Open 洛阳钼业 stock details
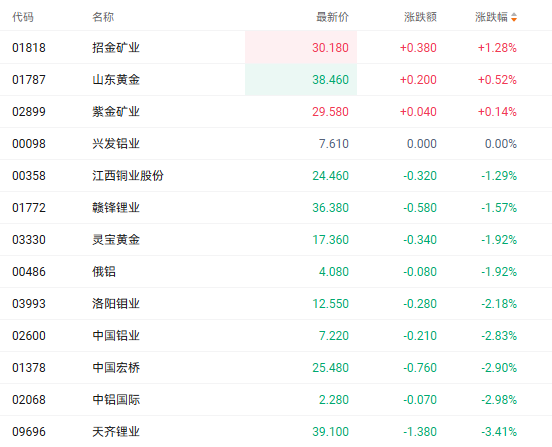This screenshot has height=447, width=552. (116, 304)
